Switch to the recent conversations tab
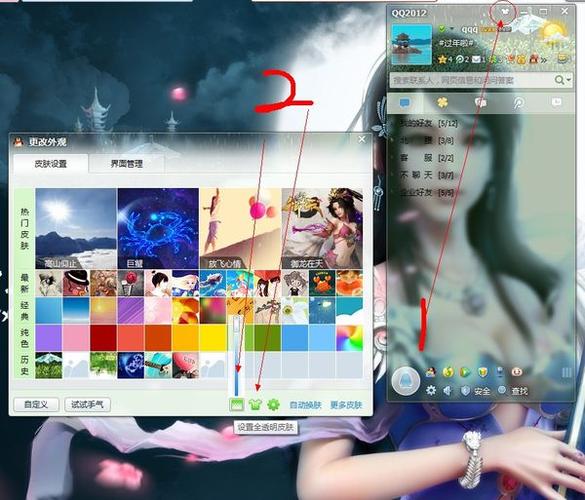The width and height of the screenshot is (585, 500). [x=556, y=102]
